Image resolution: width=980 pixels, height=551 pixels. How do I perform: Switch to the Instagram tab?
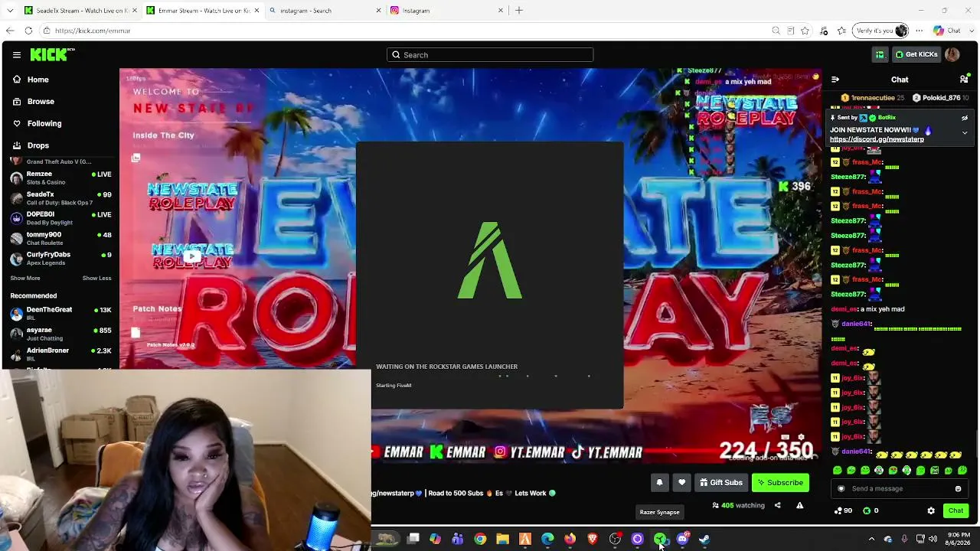[447, 11]
